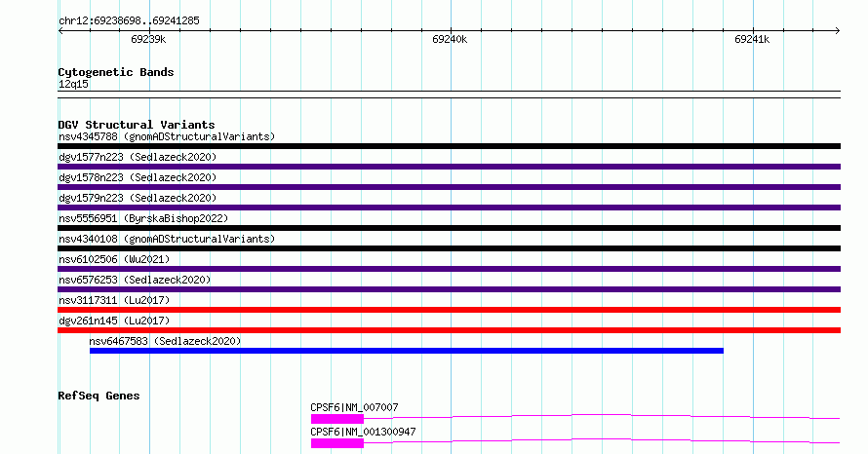
Task: Open variant label dgv261n145 (Lu2017)
Action: coord(114,321)
